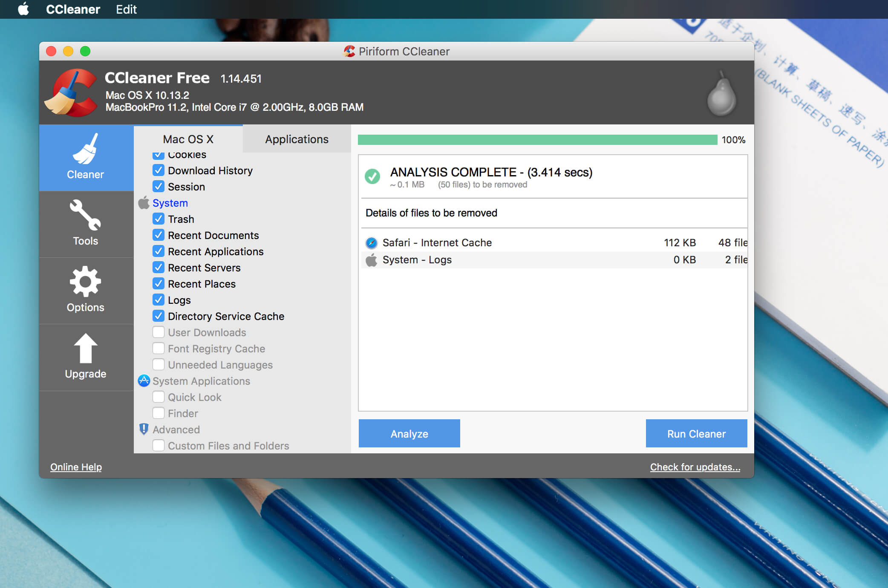Enable the User Downloads checkbox
This screenshot has height=588, width=888.
pos(159,332)
